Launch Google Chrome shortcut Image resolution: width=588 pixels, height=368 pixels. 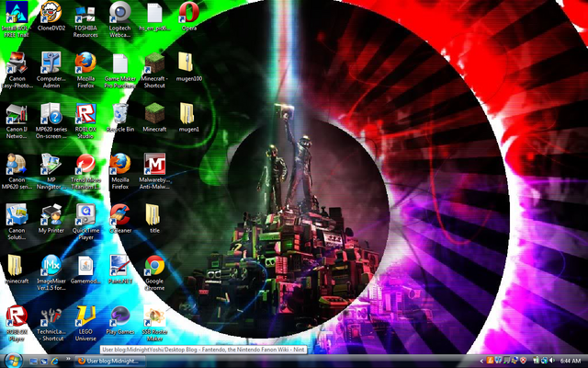pos(154,273)
